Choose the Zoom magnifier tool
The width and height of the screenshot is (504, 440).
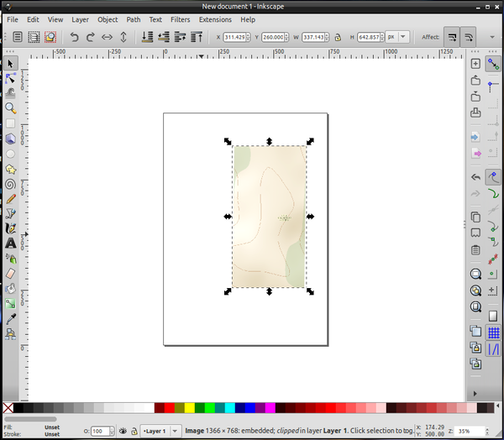[x=11, y=108]
